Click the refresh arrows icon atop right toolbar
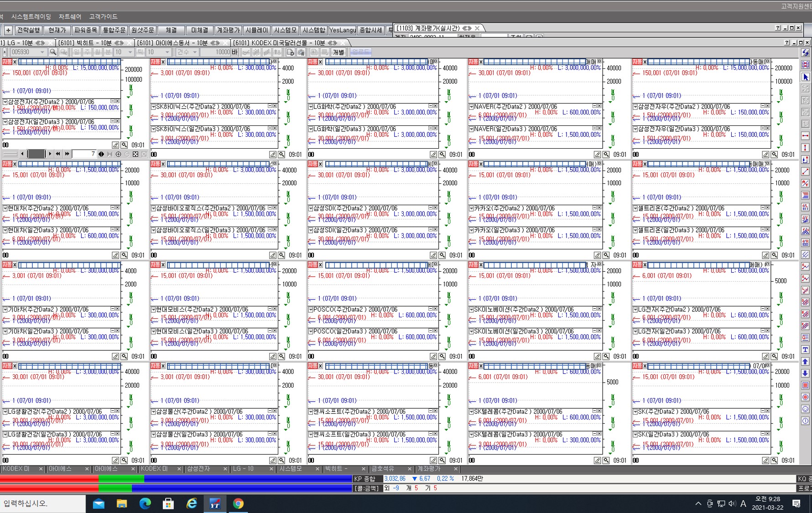The image size is (812, 513). (805, 53)
